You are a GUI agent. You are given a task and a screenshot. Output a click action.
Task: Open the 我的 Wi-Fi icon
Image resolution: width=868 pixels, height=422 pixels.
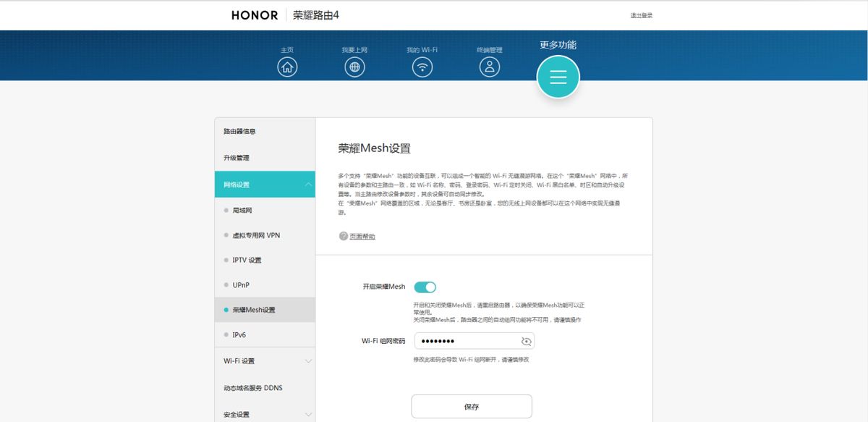[x=422, y=67]
